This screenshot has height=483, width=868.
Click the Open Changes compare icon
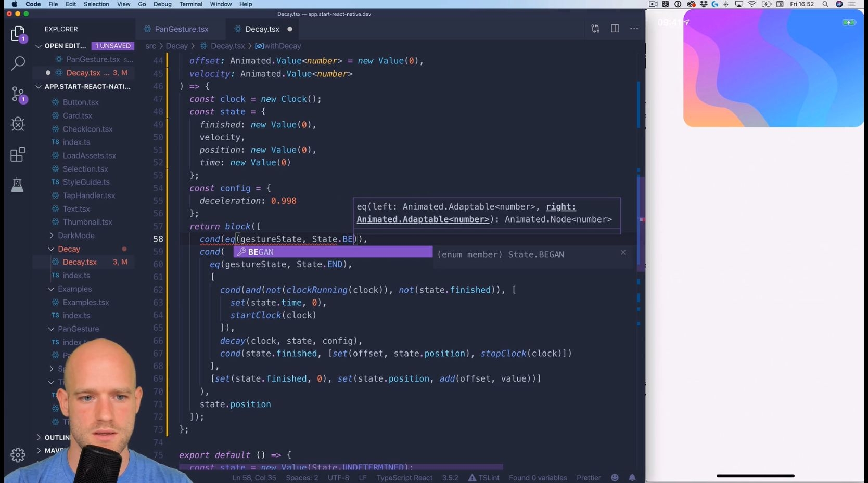coord(595,29)
